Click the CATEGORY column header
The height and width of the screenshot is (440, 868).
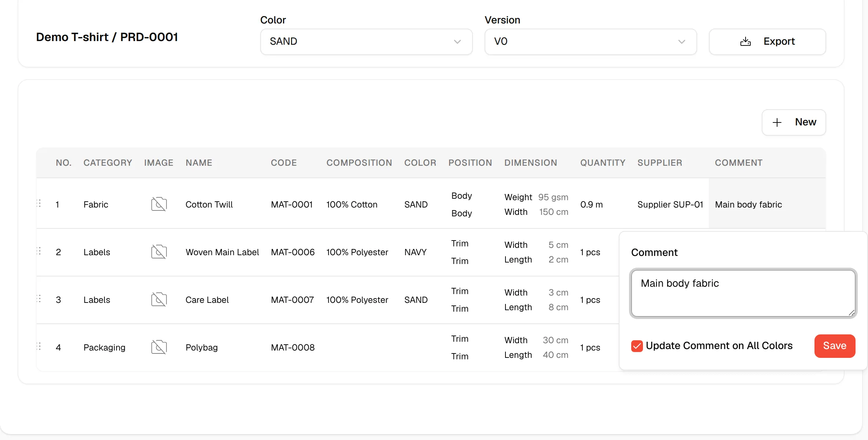tap(108, 163)
